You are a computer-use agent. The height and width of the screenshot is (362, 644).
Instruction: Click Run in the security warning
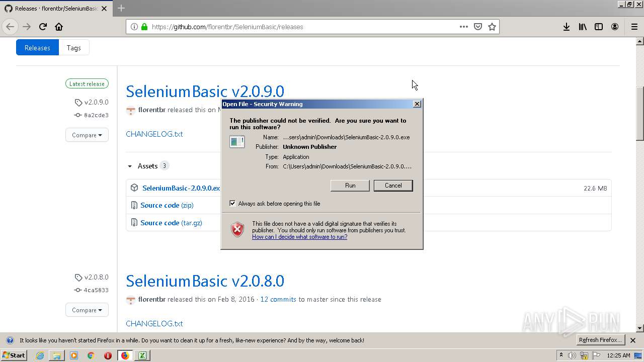click(x=350, y=186)
